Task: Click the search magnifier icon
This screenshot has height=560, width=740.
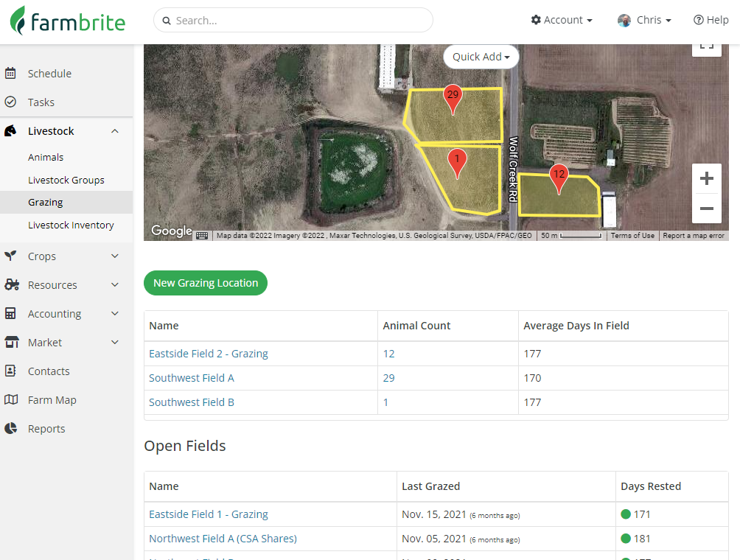Action: click(167, 21)
